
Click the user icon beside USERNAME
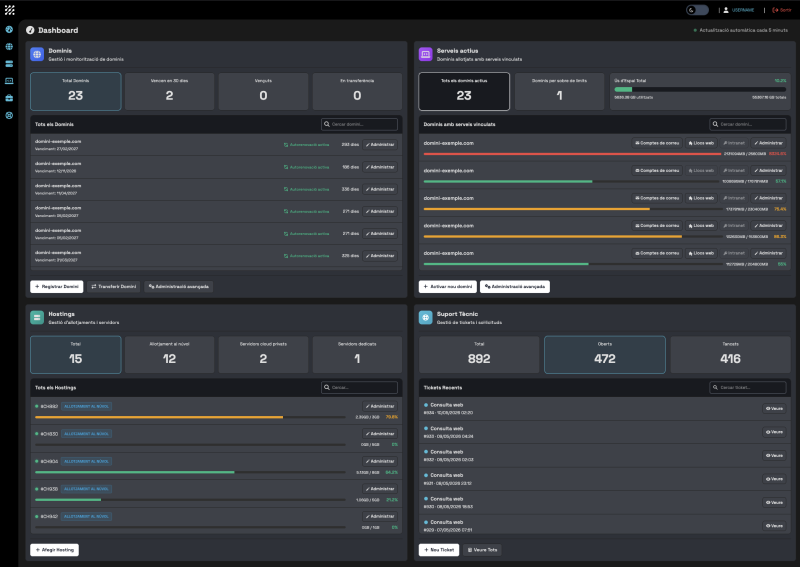click(726, 10)
